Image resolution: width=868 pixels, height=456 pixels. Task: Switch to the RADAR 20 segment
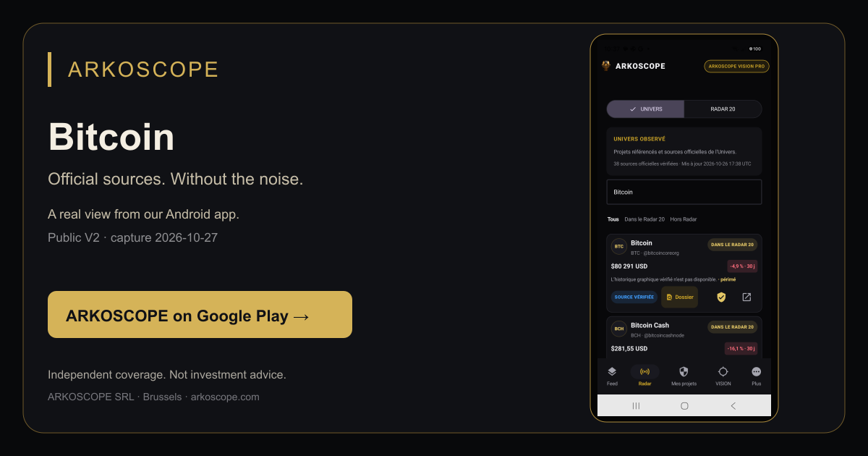(723, 109)
